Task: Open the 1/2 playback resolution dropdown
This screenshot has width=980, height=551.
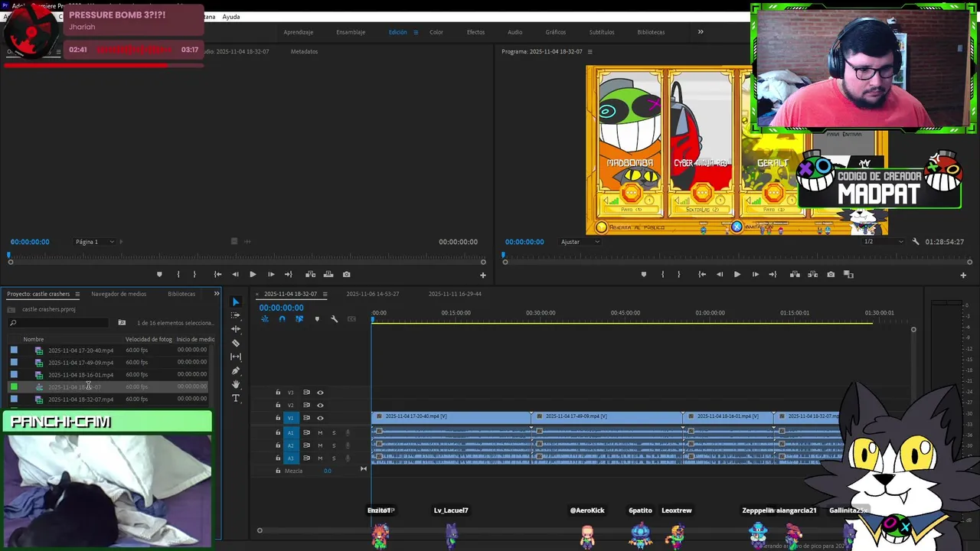Action: pyautogui.click(x=883, y=242)
